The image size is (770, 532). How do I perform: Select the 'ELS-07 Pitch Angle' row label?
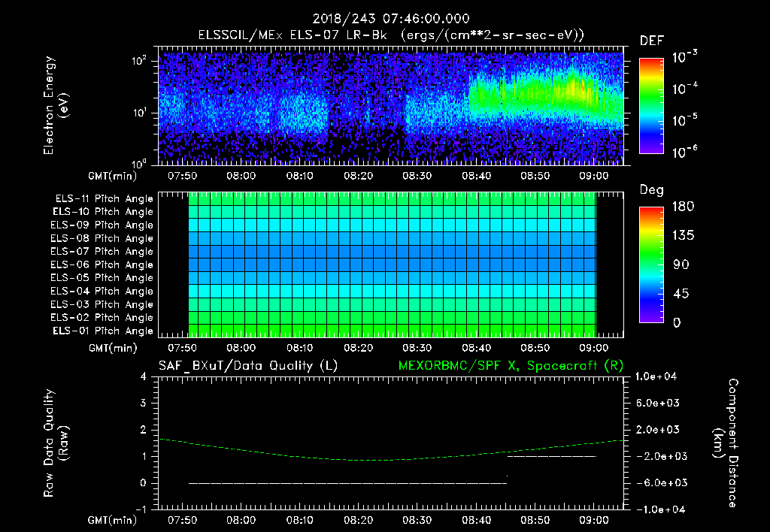[102, 251]
